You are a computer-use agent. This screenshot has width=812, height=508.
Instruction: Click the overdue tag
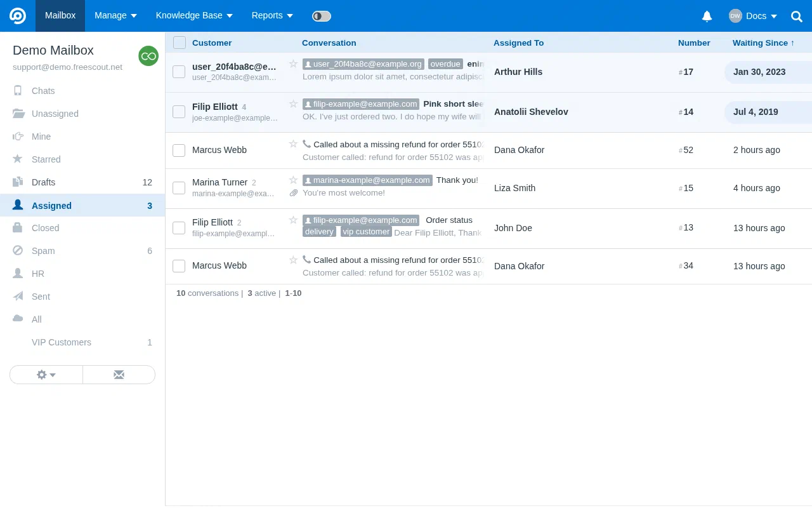click(x=445, y=64)
